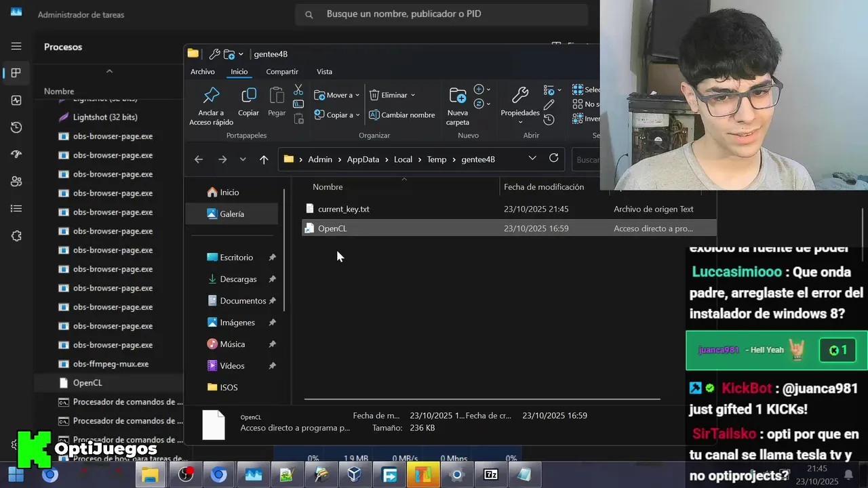Select Lightshot (32 bits) process in Task Manager
868x488 pixels.
(x=105, y=117)
